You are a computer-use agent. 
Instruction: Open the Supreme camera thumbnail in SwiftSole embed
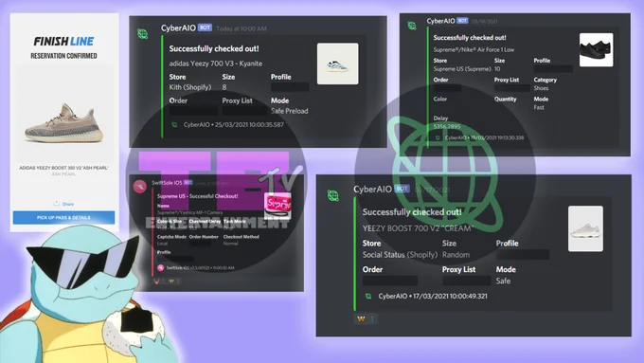pos(277,206)
